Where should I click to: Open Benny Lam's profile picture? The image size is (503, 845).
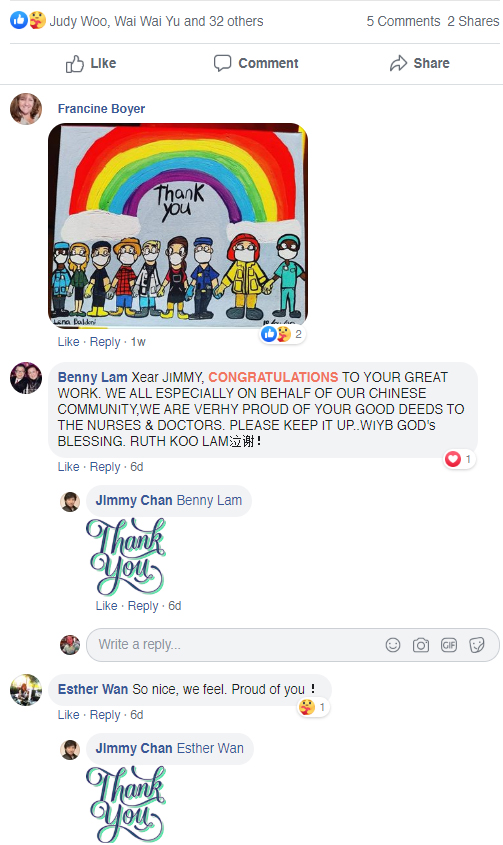(x=26, y=378)
